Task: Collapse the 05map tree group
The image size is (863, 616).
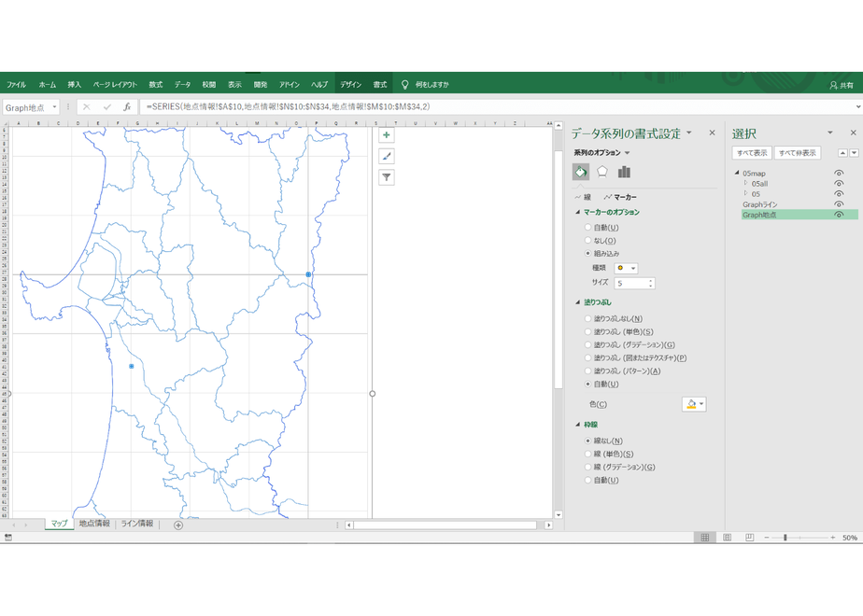Action: click(737, 173)
